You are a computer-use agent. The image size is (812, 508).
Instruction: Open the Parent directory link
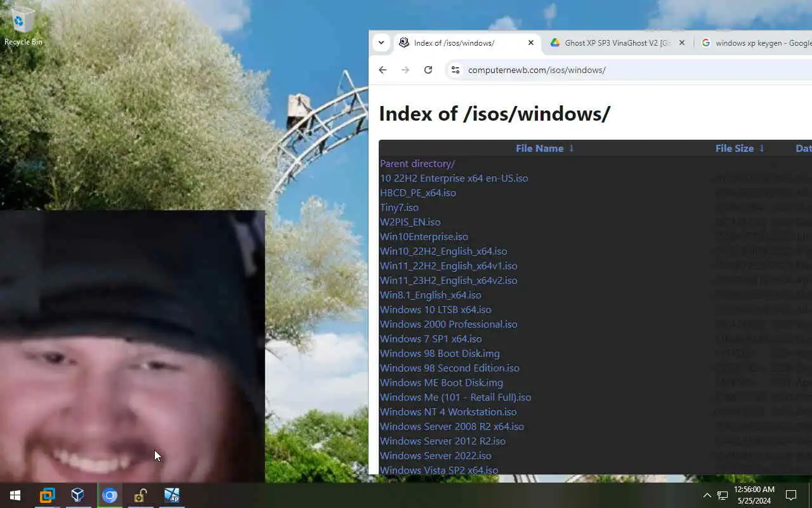pyautogui.click(x=417, y=163)
